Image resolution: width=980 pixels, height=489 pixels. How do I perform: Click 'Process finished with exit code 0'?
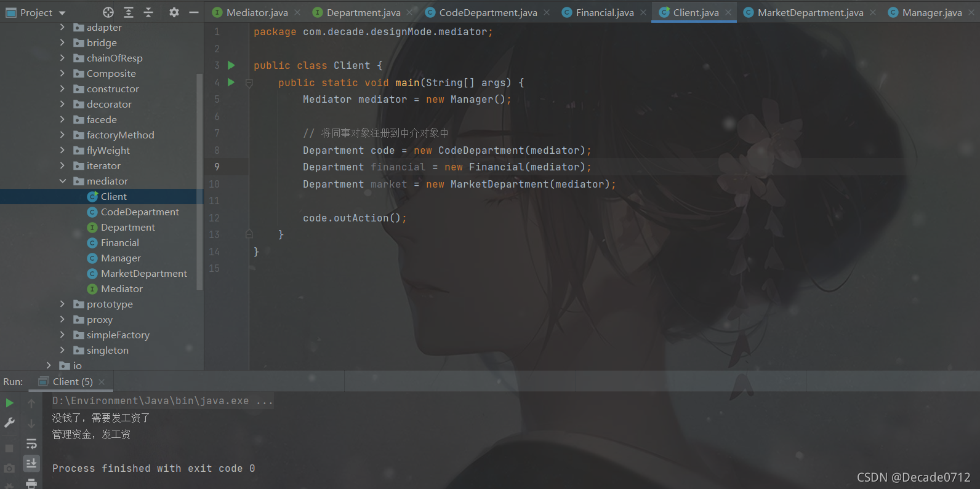pos(154,469)
